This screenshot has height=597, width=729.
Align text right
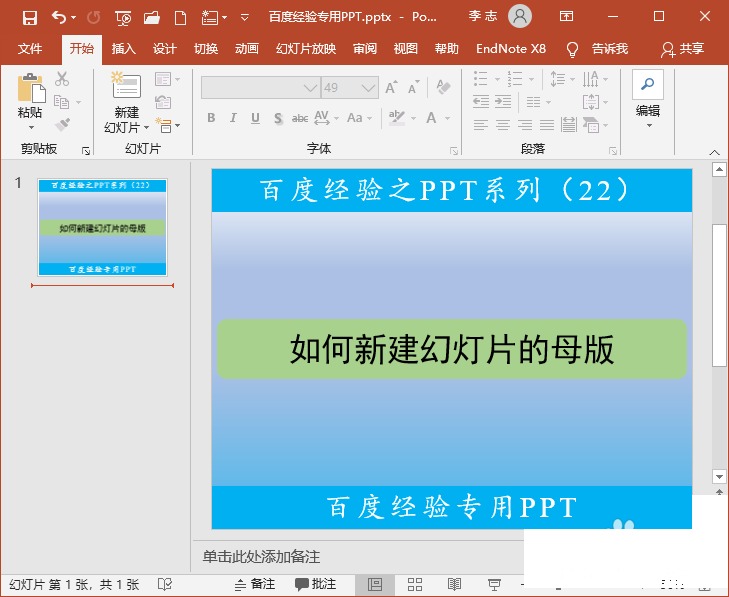pyautogui.click(x=525, y=125)
